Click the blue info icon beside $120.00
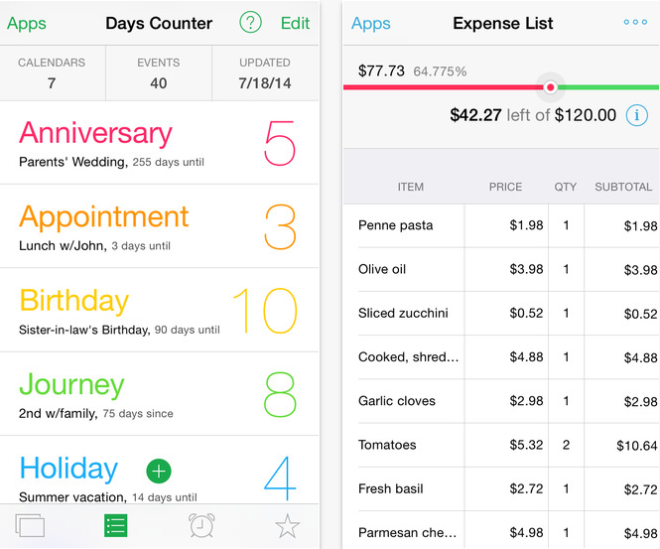The image size is (660, 549). [x=636, y=115]
